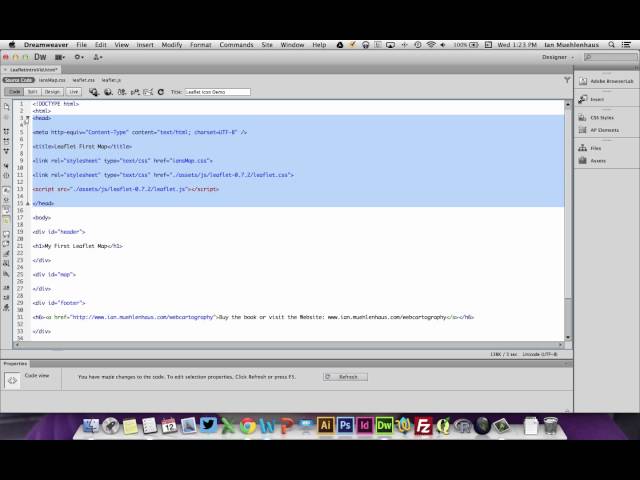
Task: Switch to Design view
Action: (x=52, y=92)
